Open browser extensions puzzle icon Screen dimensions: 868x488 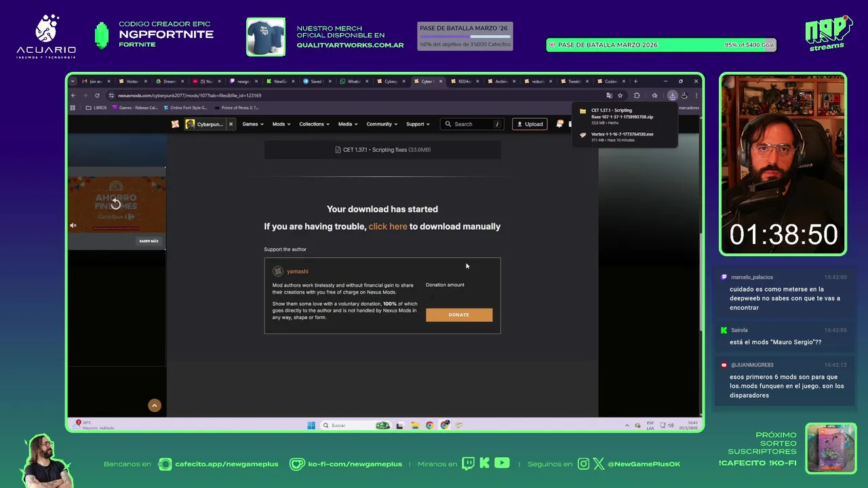coord(637,96)
